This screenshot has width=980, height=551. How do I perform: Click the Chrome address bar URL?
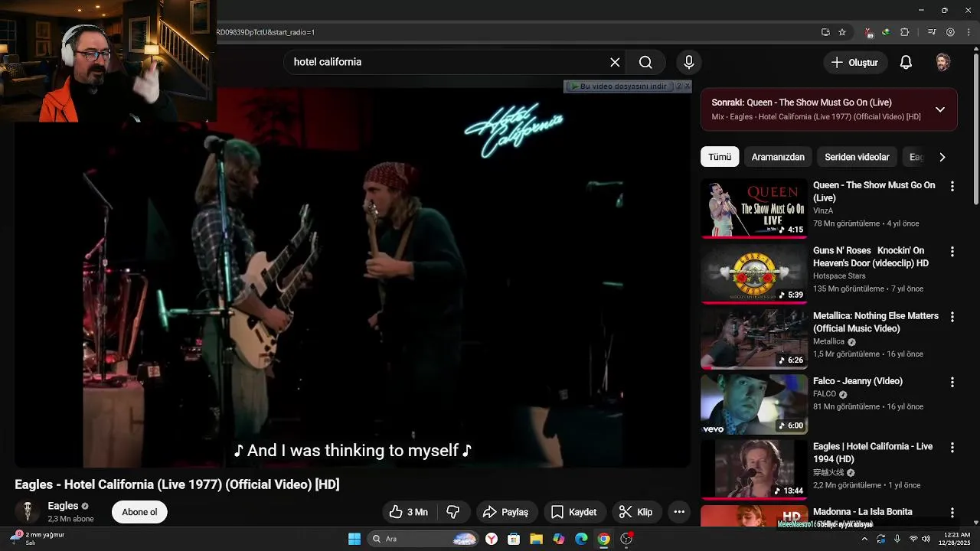pyautogui.click(x=266, y=32)
